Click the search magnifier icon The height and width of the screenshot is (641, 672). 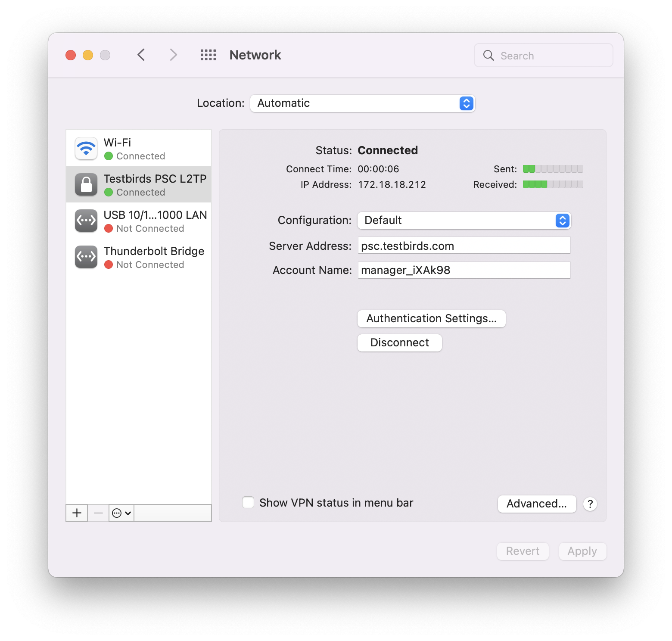coord(488,55)
